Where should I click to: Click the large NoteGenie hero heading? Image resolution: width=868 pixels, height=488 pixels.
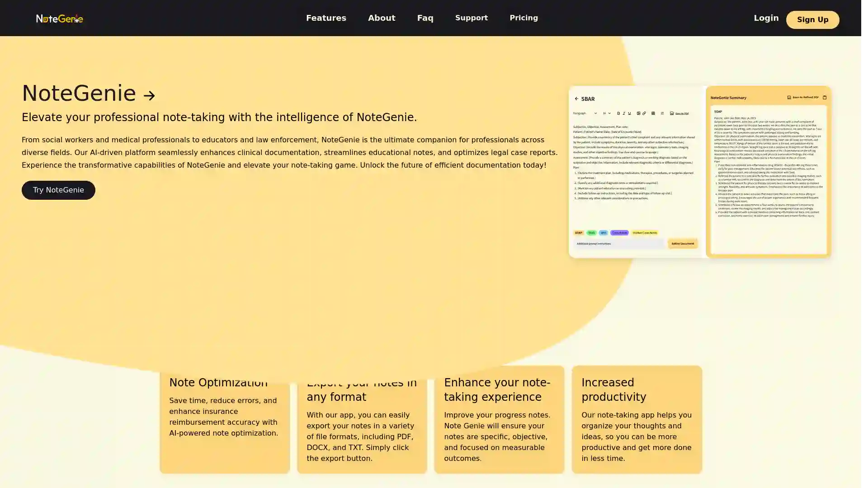click(x=79, y=93)
